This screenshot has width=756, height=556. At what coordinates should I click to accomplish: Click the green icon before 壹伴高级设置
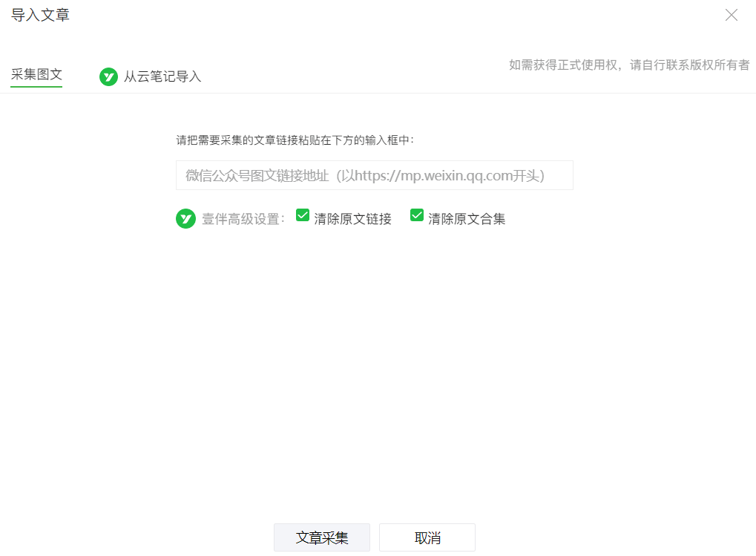pyautogui.click(x=185, y=218)
